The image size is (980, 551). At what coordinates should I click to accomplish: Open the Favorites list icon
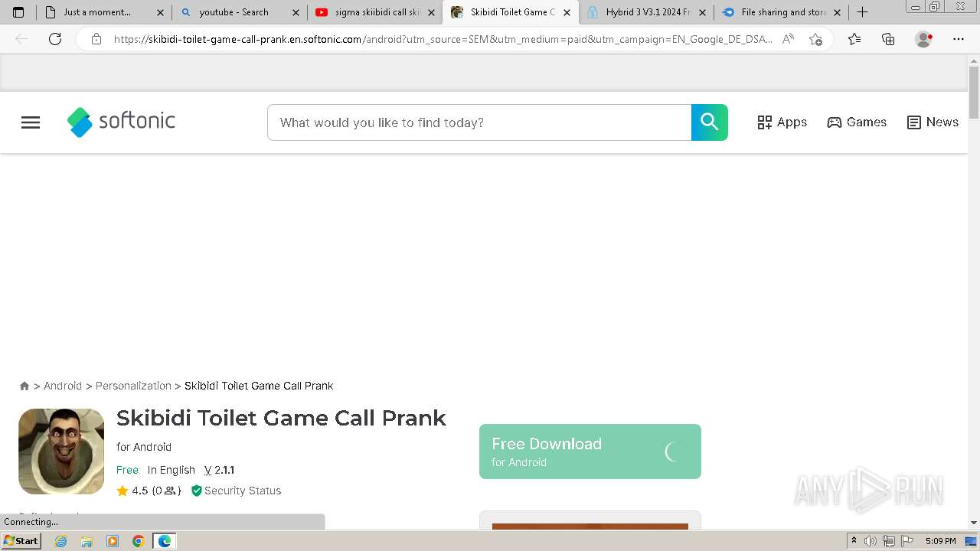(x=854, y=39)
